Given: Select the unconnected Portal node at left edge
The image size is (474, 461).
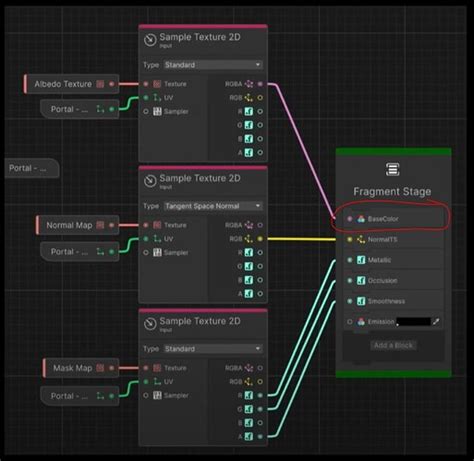Looking at the screenshot, I should (x=32, y=168).
